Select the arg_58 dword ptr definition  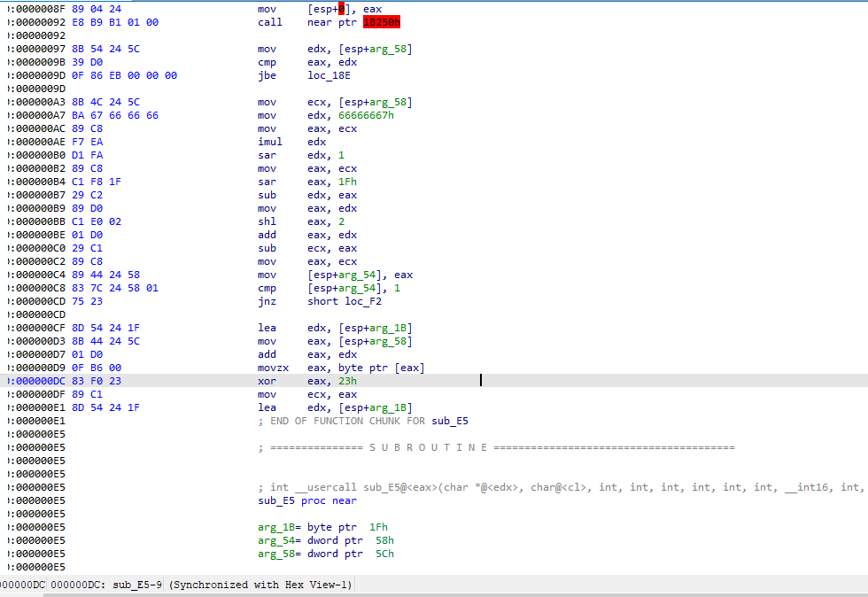[326, 554]
